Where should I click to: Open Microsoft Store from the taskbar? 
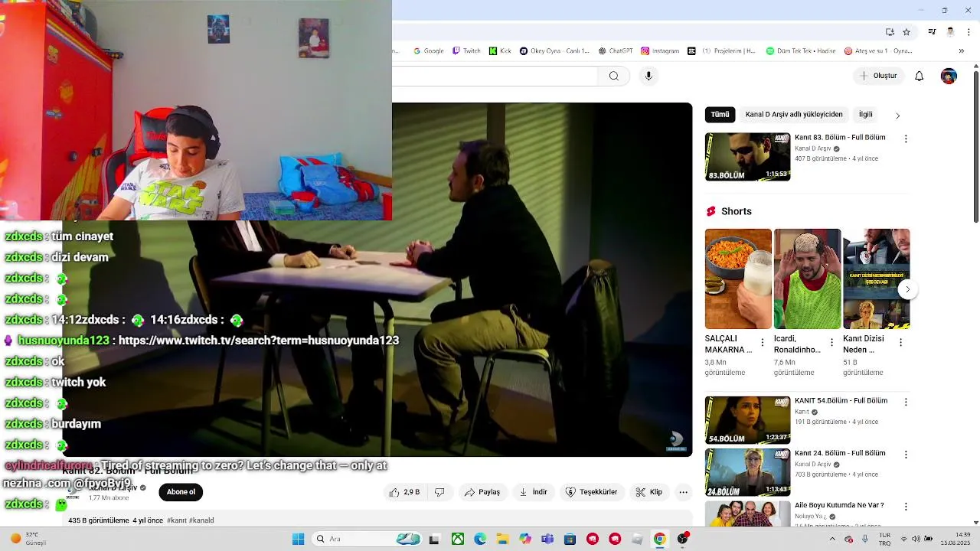570,539
